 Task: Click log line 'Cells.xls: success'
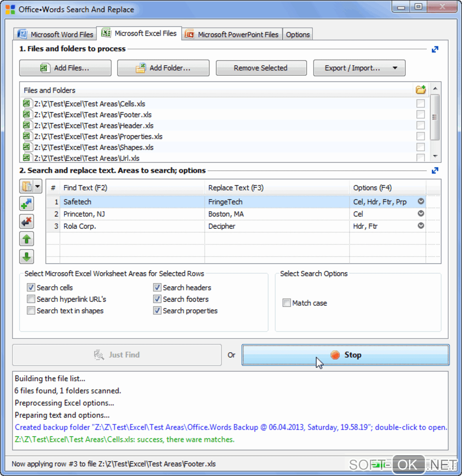(x=125, y=439)
